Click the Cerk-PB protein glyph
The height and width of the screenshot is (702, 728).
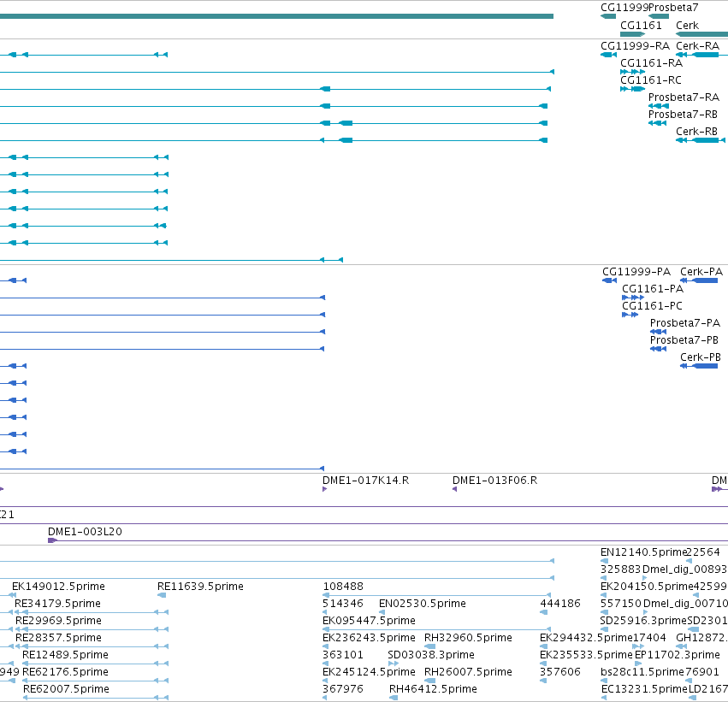699,366
